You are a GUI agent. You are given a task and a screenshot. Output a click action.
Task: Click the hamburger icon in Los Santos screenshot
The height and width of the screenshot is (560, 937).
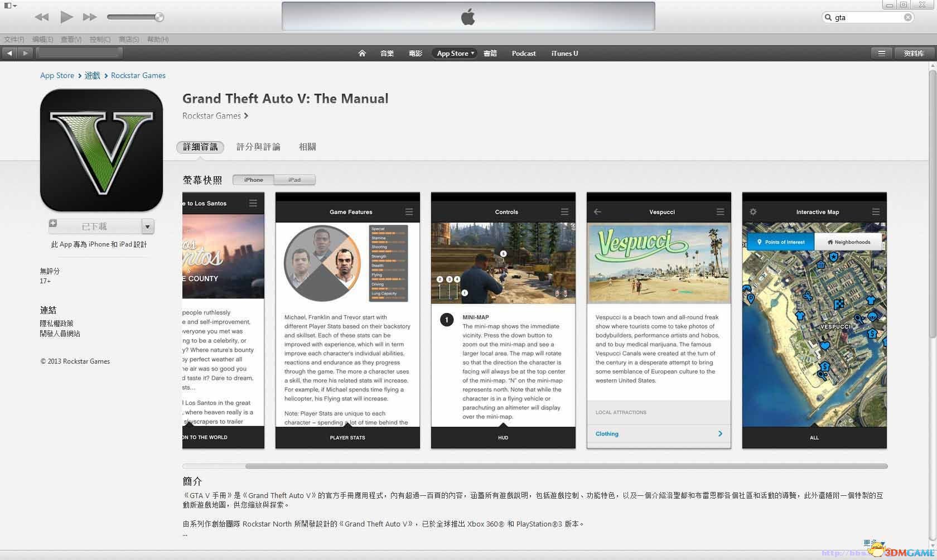[253, 203]
